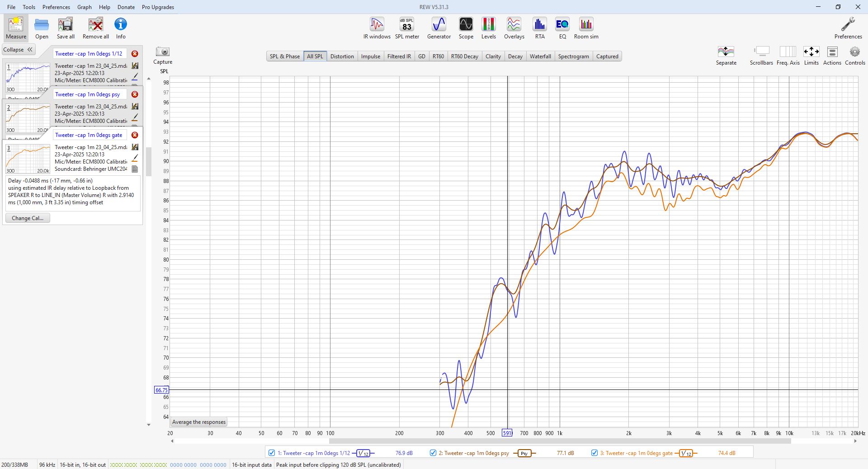Open the Actions menu for graph
Screen dimensions: 868x469
tap(832, 56)
